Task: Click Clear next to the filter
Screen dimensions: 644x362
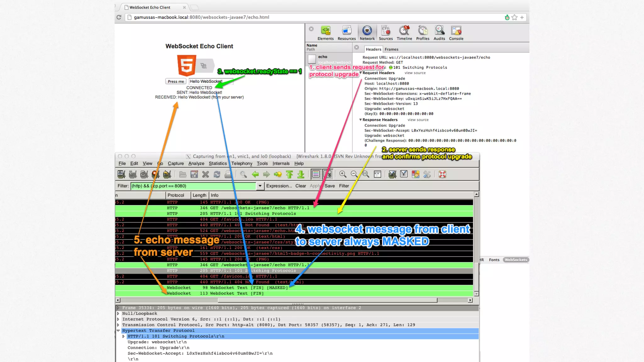Action: coord(300,186)
